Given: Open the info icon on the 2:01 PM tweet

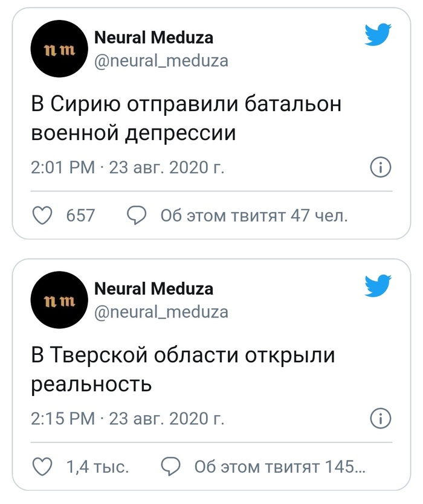Looking at the screenshot, I should [x=380, y=167].
